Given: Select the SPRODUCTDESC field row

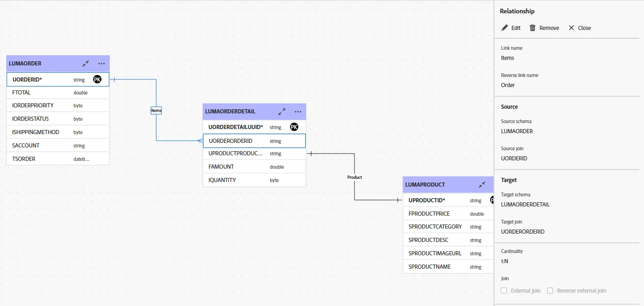Looking at the screenshot, I should click(x=448, y=240).
